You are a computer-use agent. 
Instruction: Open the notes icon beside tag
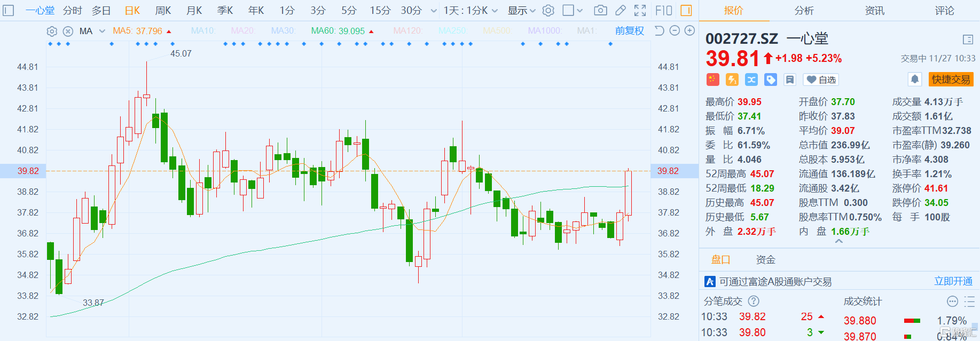click(x=790, y=80)
